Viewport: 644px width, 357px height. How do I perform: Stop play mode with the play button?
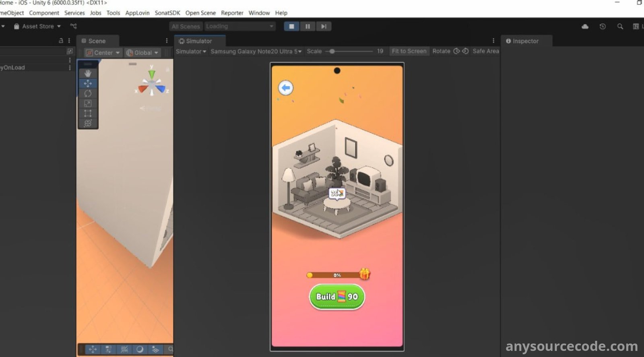click(x=291, y=27)
